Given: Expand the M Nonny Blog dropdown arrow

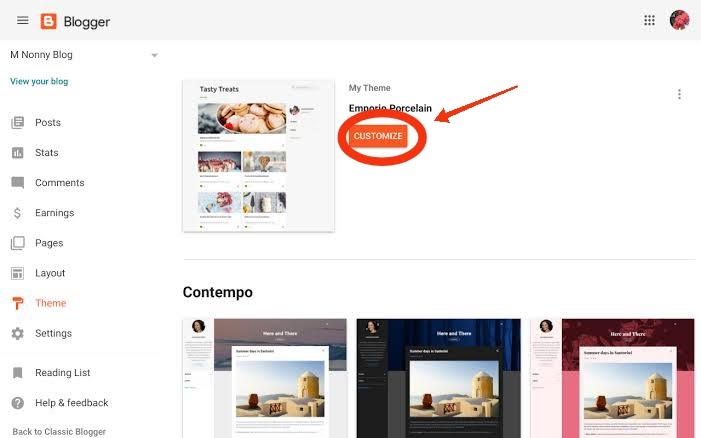Looking at the screenshot, I should point(155,55).
